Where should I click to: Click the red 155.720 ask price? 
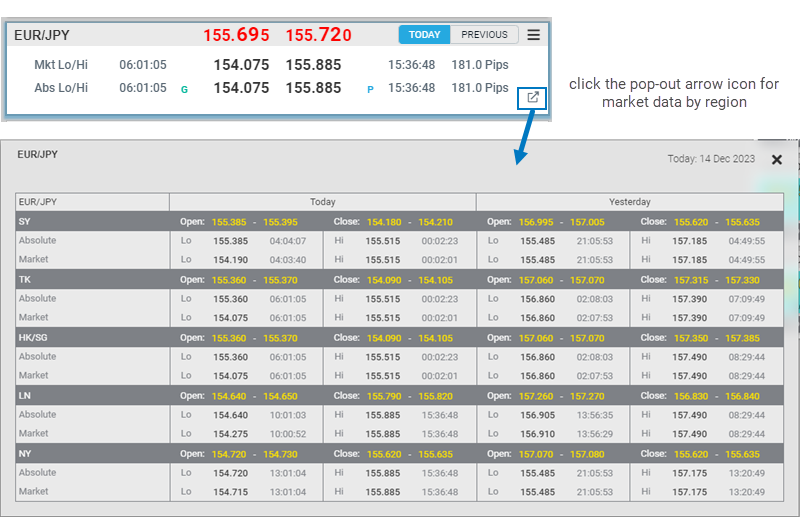coord(319,35)
